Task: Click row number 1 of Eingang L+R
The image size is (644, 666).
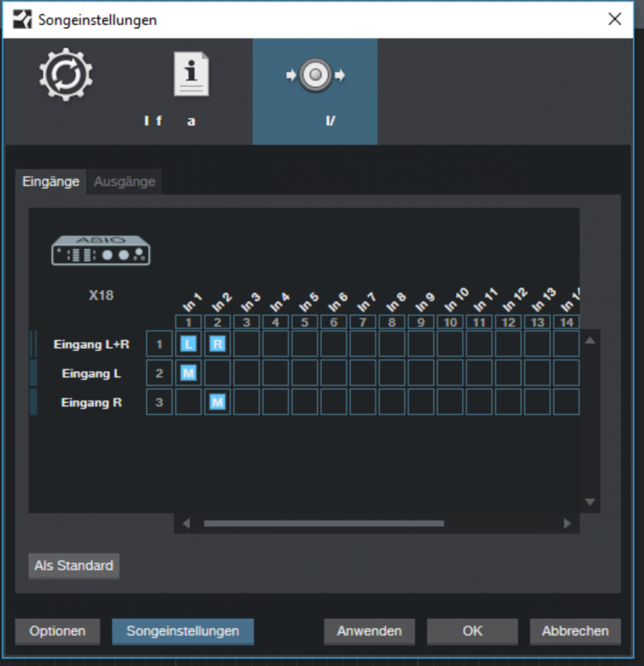Action: click(160, 343)
